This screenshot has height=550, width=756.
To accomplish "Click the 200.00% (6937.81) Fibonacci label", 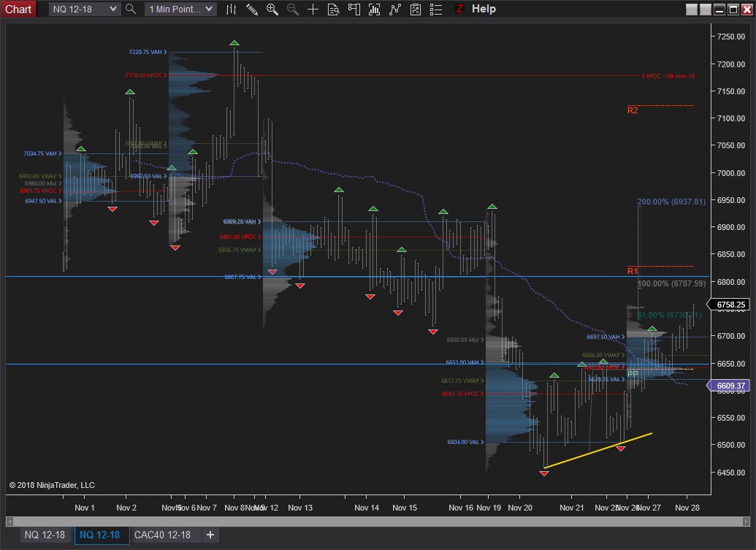I will pyautogui.click(x=671, y=202).
